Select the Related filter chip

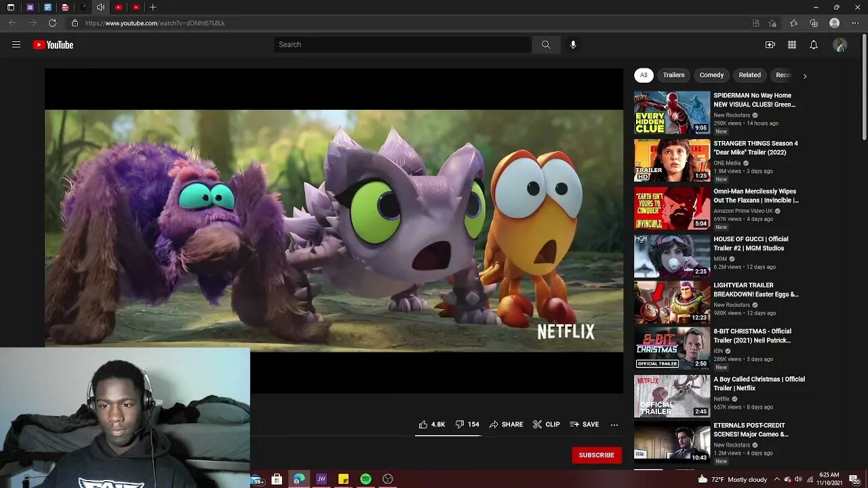click(x=749, y=75)
